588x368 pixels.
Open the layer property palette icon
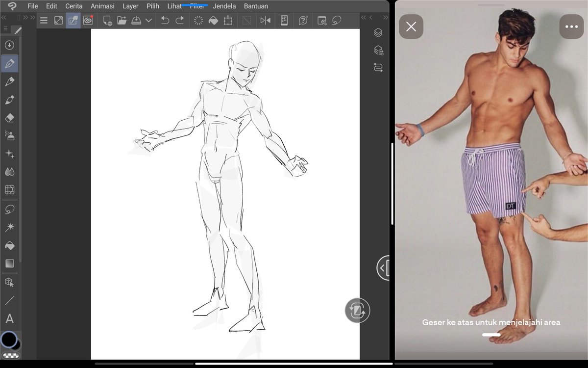pyautogui.click(x=378, y=50)
